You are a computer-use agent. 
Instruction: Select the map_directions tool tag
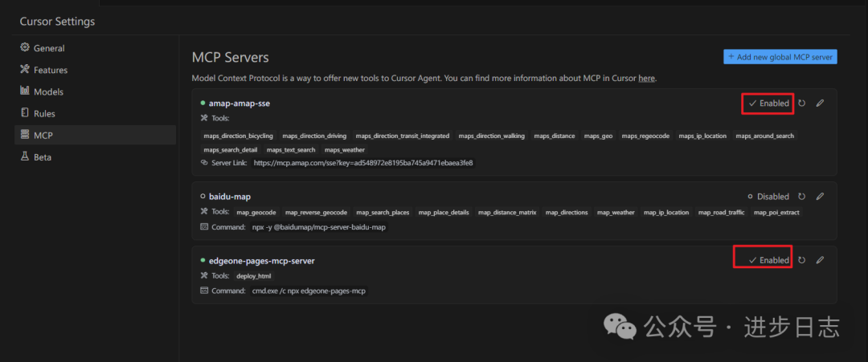click(x=567, y=212)
